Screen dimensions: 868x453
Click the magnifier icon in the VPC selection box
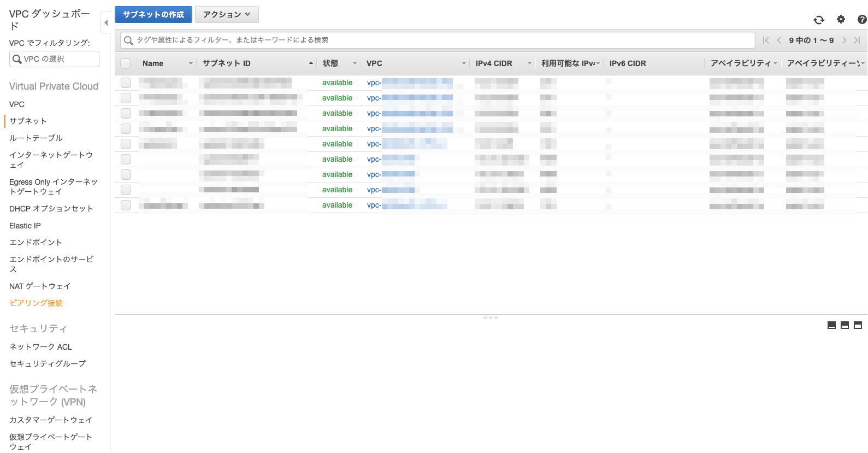click(x=17, y=59)
